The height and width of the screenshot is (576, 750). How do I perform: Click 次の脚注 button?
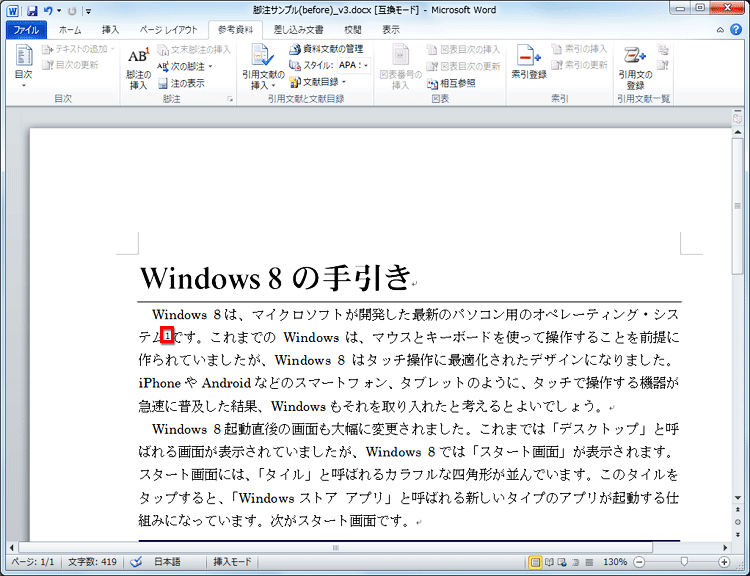click(181, 66)
